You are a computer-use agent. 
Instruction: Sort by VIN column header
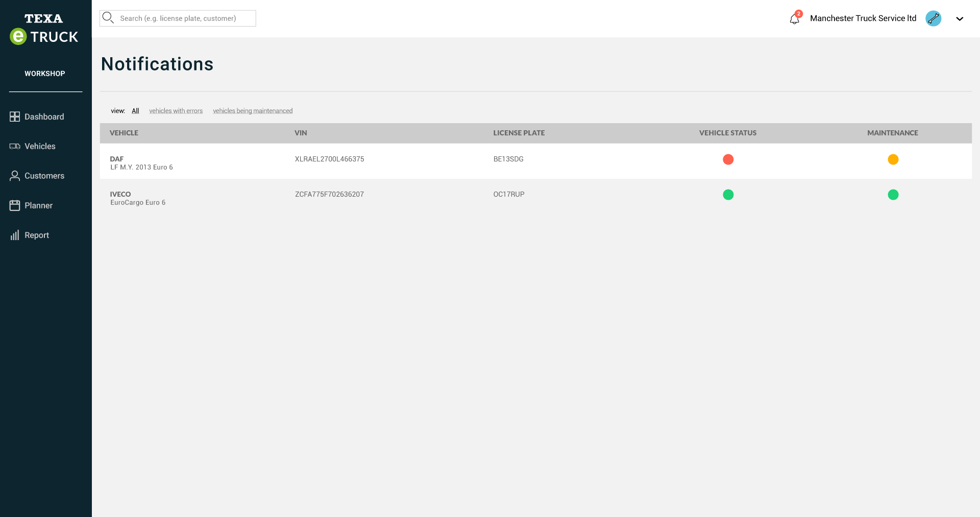click(x=301, y=133)
